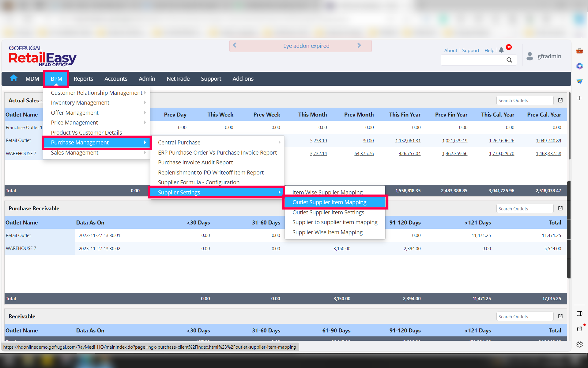Open Actual Sales panel in new window
Viewport: 588px width, 368px height.
pos(560,100)
